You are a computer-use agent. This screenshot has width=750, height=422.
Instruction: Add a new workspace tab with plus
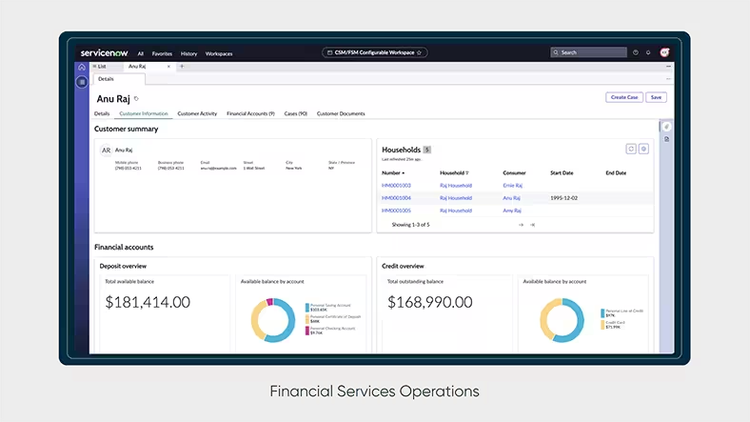click(182, 67)
